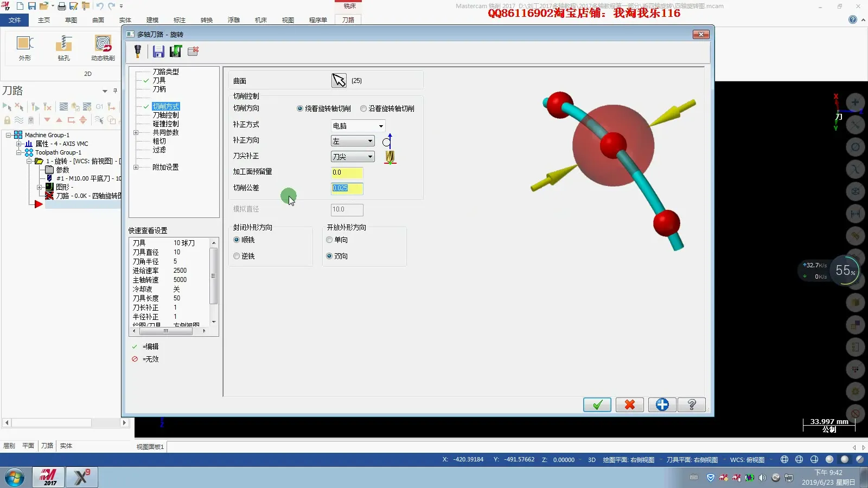Select the 外形 contour toolpath icon
The image size is (868, 488).
pos(25,48)
